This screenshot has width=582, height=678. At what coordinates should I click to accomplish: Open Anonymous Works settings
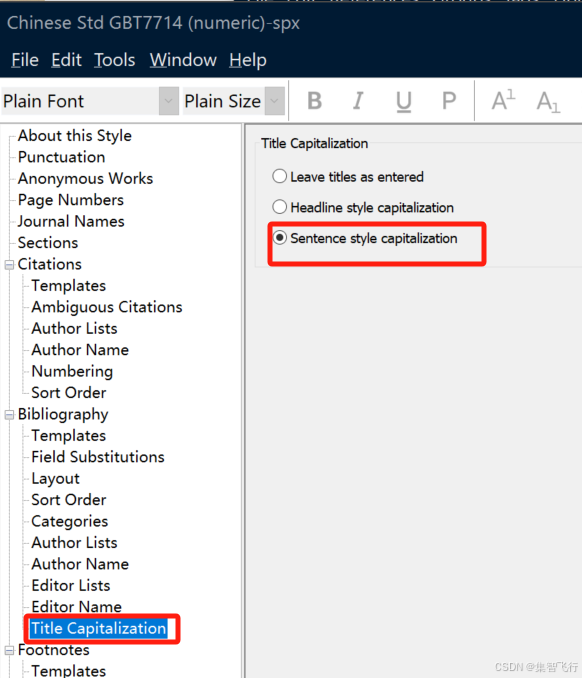click(x=85, y=178)
